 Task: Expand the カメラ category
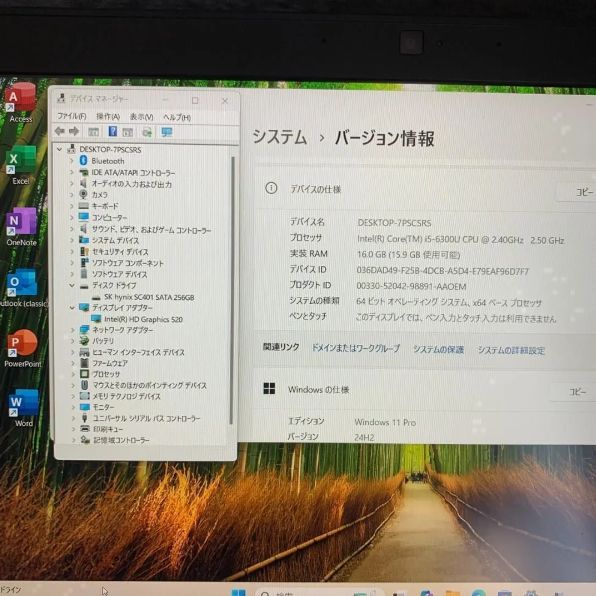[71, 195]
